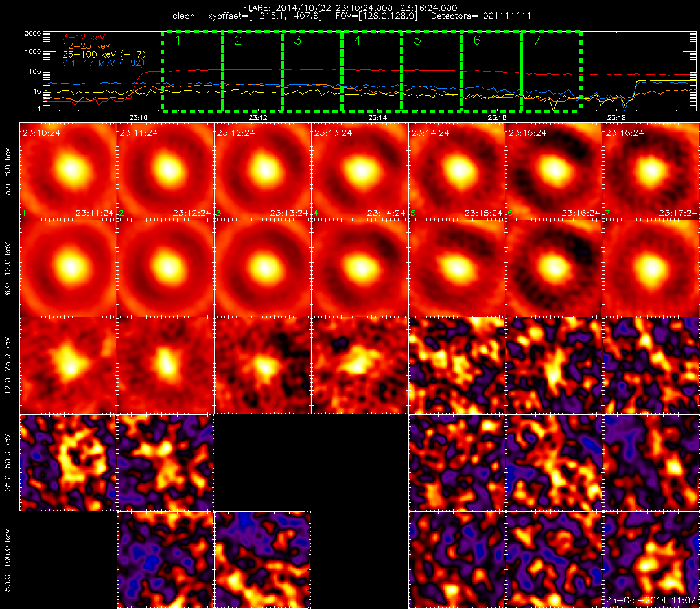This screenshot has width=700, height=609.
Task: Open the 12.0-25.0 keV image for interval 4
Action: 360,366
